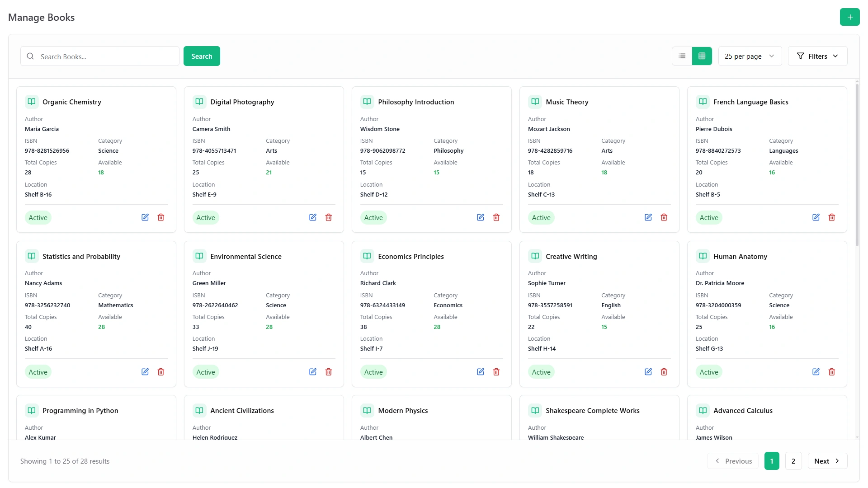This screenshot has width=868, height=488.
Task: Click author name Mozart Jackson
Action: 549,129
